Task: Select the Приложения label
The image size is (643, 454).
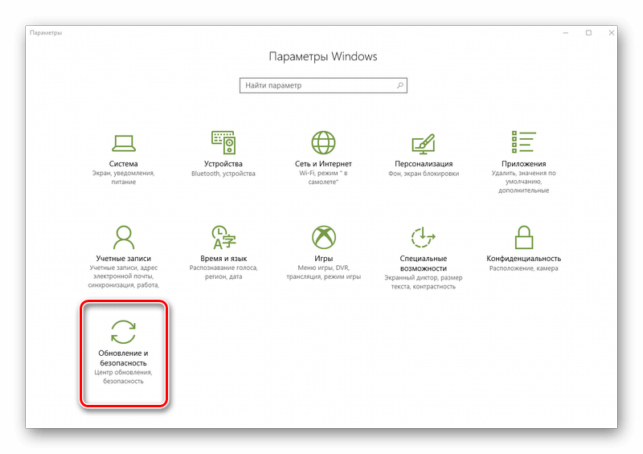Action: (x=524, y=164)
